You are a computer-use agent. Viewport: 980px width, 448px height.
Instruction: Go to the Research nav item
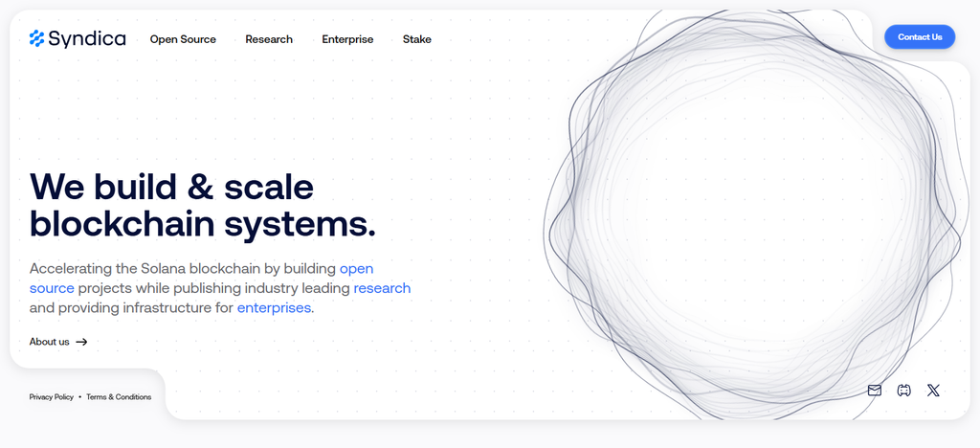click(269, 39)
